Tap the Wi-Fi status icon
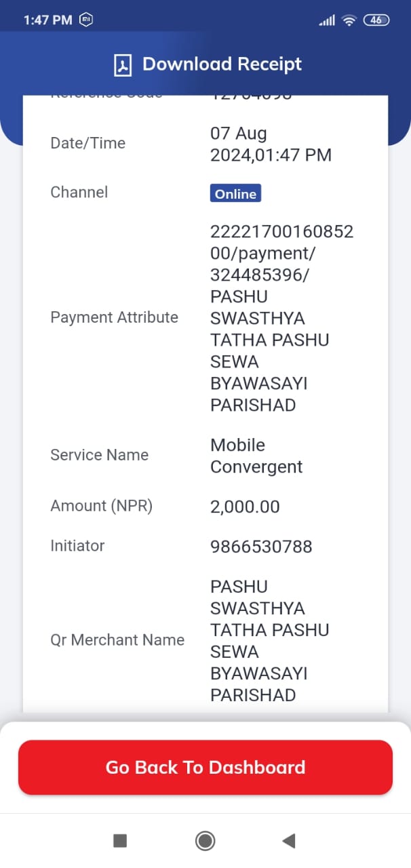The width and height of the screenshot is (411, 868). [349, 20]
